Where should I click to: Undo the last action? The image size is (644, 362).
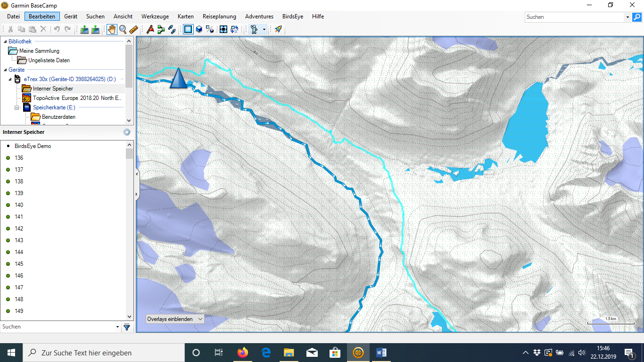(57, 29)
